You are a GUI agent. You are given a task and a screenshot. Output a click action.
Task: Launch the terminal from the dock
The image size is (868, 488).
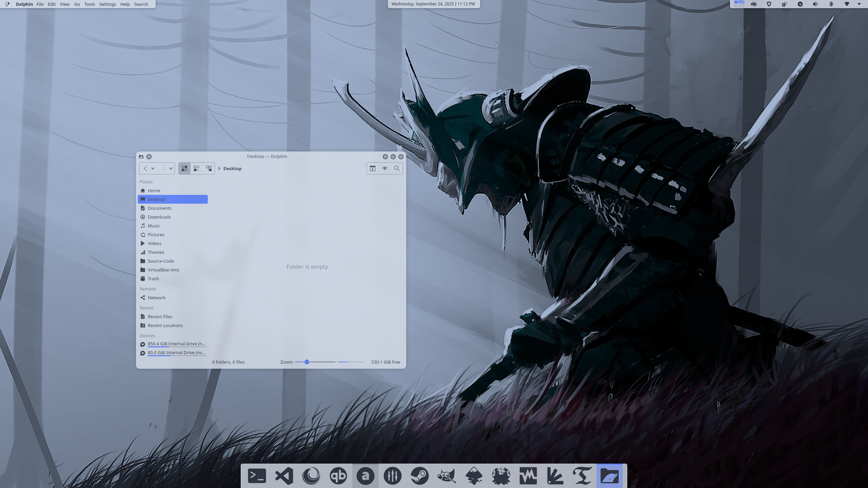tap(257, 476)
